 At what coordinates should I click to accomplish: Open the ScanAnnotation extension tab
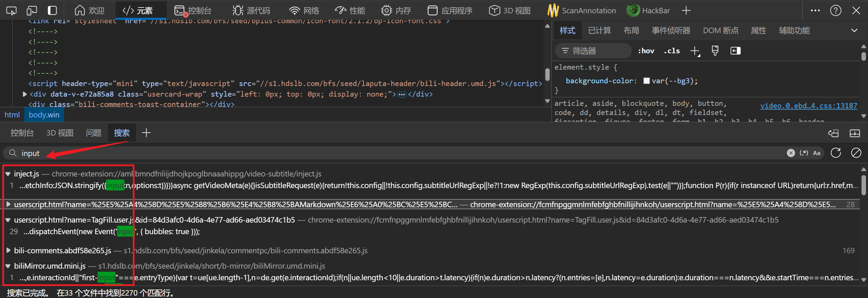point(582,11)
